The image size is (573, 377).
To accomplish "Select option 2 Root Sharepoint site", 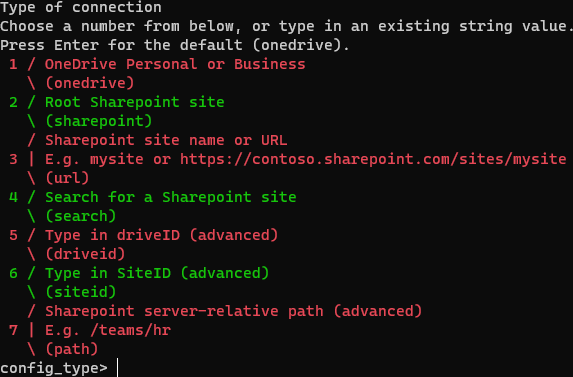I will click(x=117, y=102).
